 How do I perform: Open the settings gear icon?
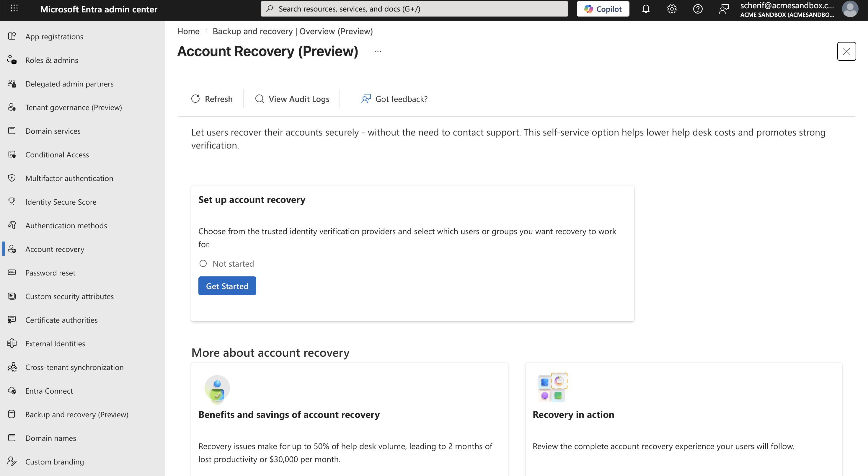pyautogui.click(x=672, y=9)
